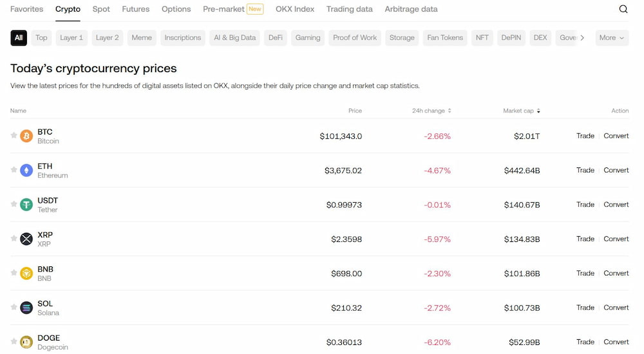Viewport: 644px width, 354px height.
Task: Click the XRP change -5.97%
Action: pyautogui.click(x=437, y=239)
